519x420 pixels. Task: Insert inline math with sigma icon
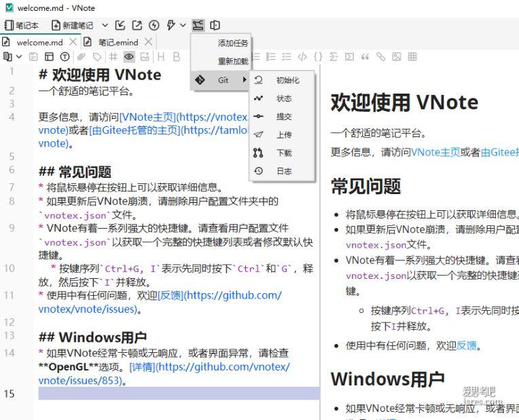[x=334, y=57]
